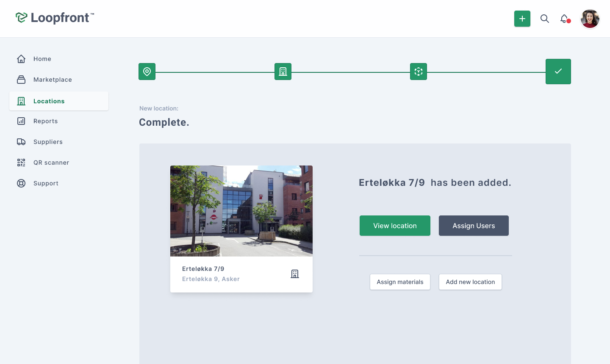The width and height of the screenshot is (610, 364).
Task: Open the user profile avatar
Action: point(590,19)
